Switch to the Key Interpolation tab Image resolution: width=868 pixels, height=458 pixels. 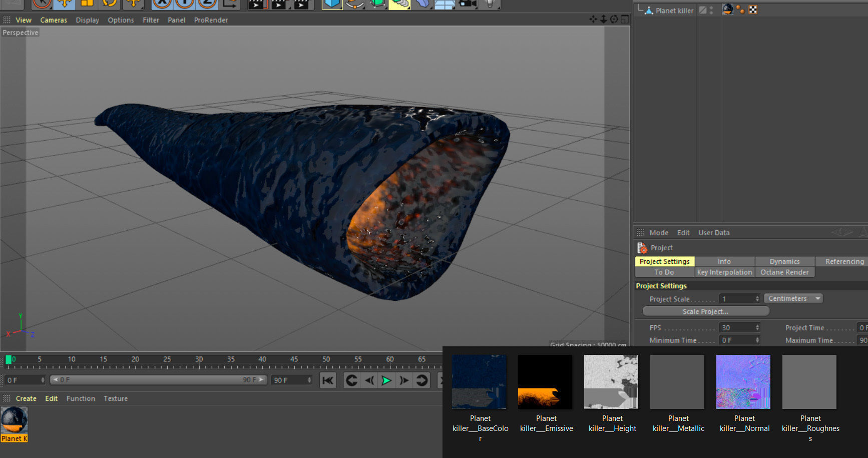pyautogui.click(x=724, y=272)
